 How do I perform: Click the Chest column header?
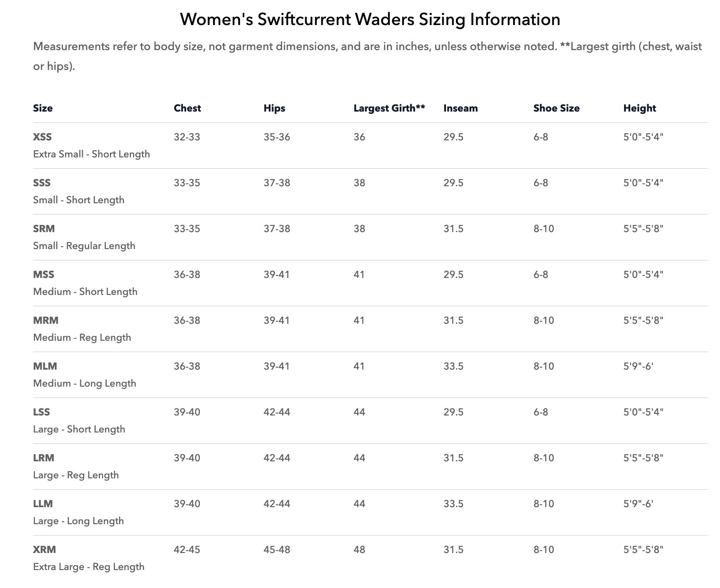tap(187, 108)
